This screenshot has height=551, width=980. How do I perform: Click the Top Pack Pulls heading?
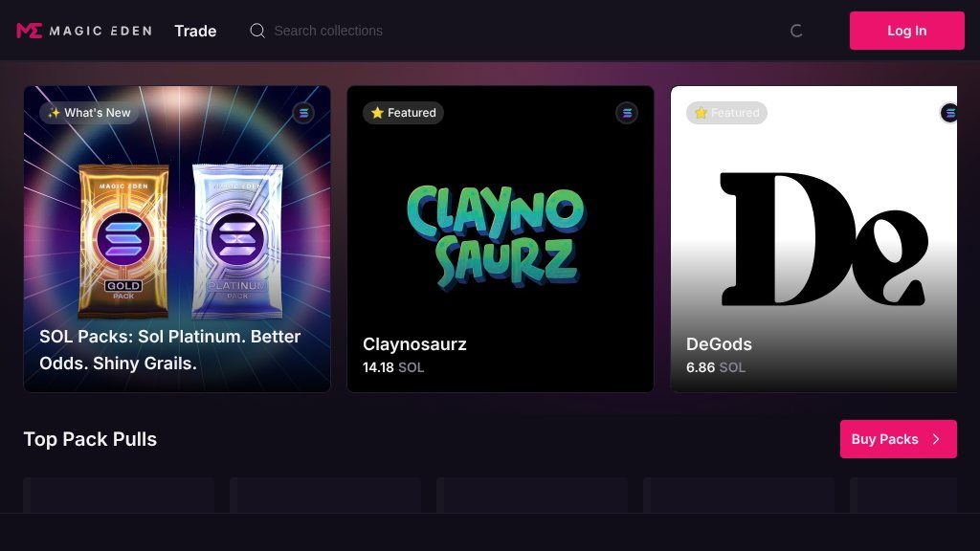coord(90,439)
